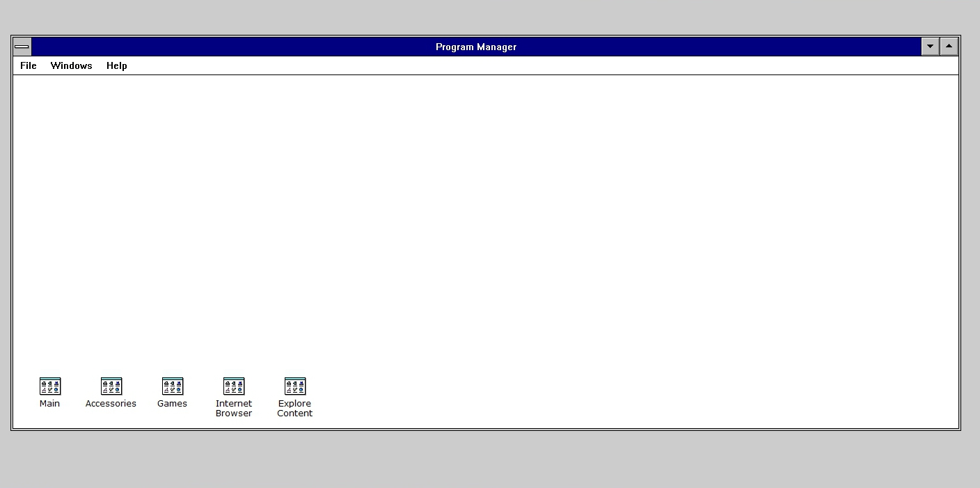
Task: Open the File menu
Action: pos(29,65)
